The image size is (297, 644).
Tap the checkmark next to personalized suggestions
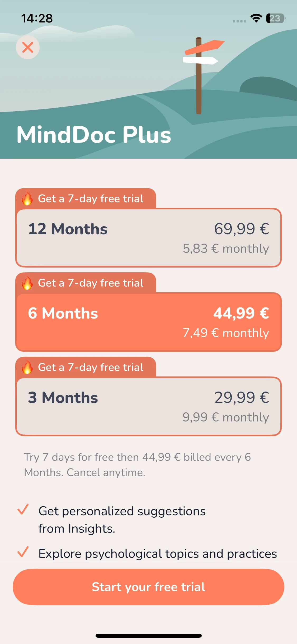coord(23,509)
